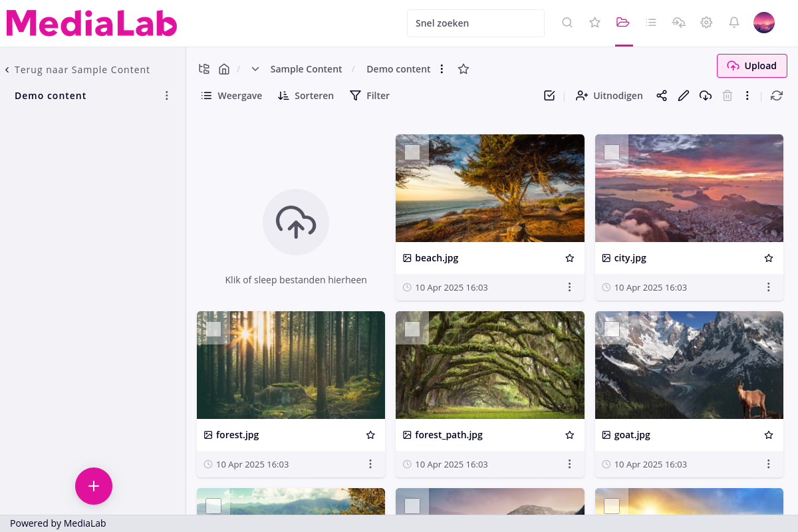Click the forest_path.jpg file name
Viewport: 798px width, 532px height.
coord(449,435)
